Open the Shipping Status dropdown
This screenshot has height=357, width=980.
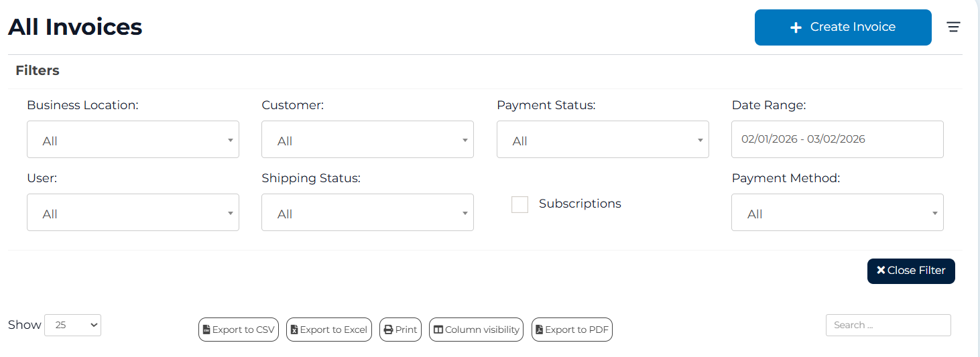(x=367, y=213)
